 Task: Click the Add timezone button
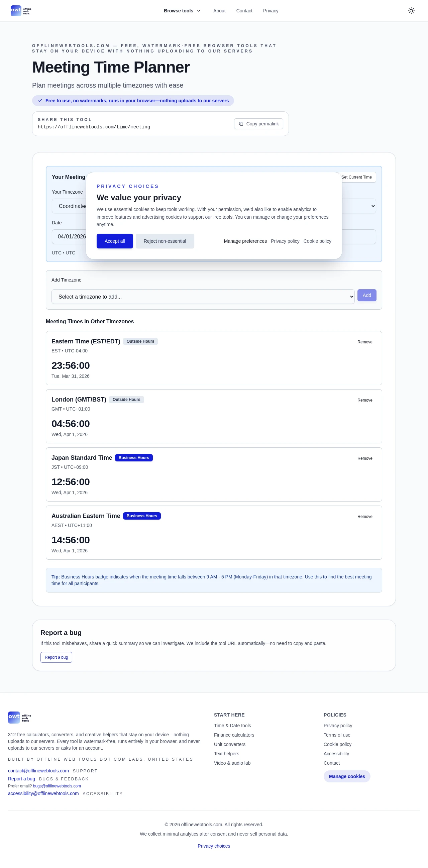click(x=367, y=295)
